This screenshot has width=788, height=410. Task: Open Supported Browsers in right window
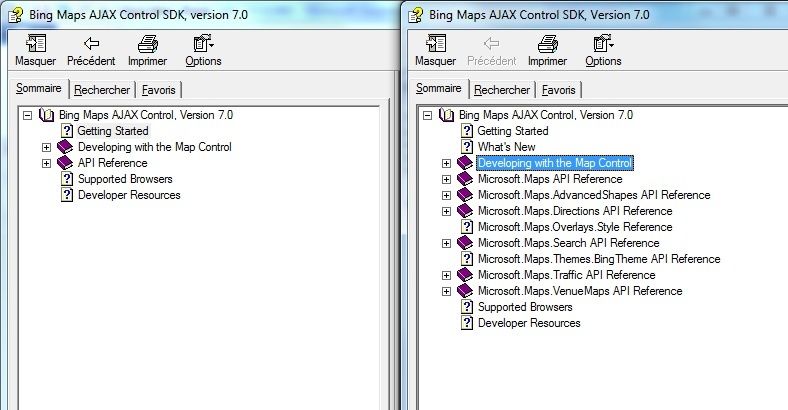coord(525,307)
